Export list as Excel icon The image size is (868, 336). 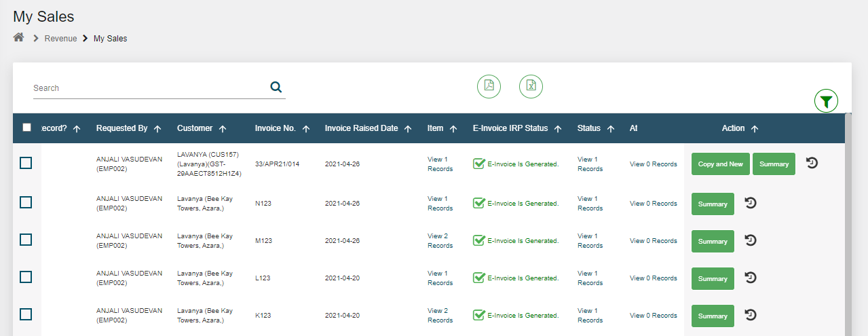tap(531, 86)
